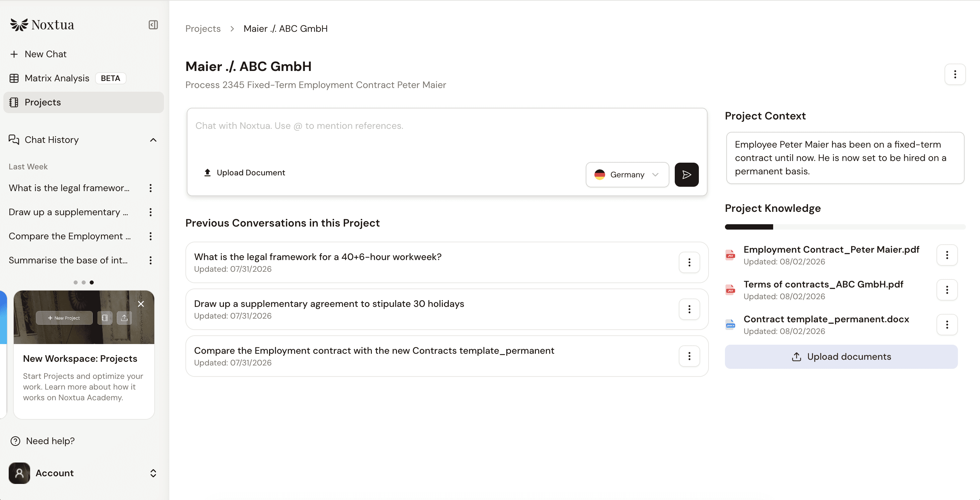The height and width of the screenshot is (500, 980).
Task: Click the Noxtua logo
Action: (42, 25)
